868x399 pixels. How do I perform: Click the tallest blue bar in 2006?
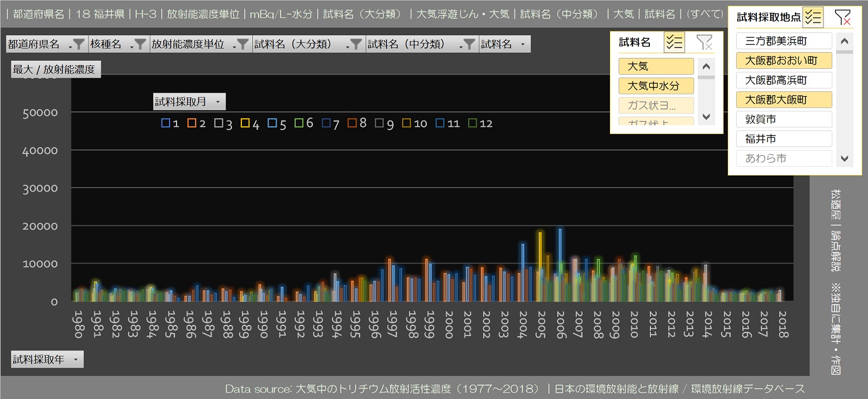pyautogui.click(x=560, y=264)
